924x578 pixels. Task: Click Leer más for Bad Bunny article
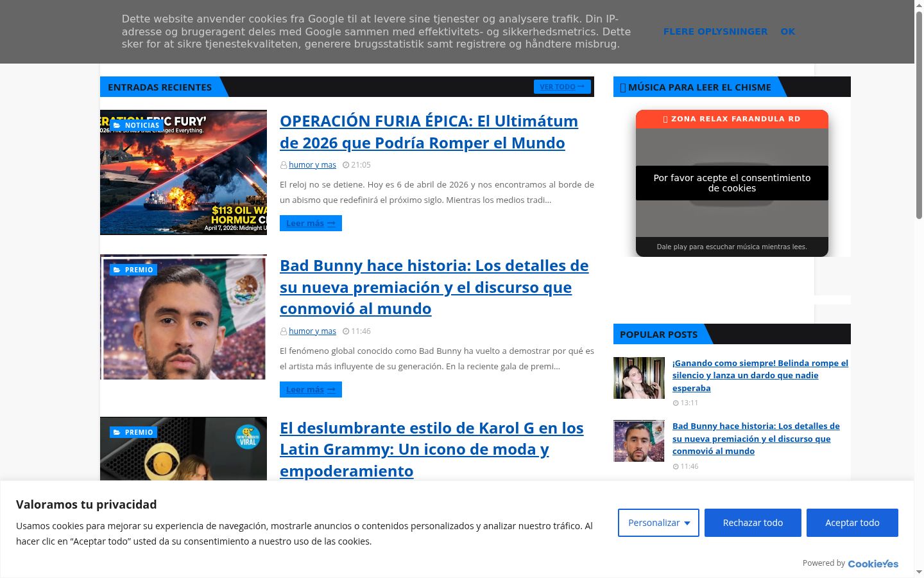(x=311, y=390)
